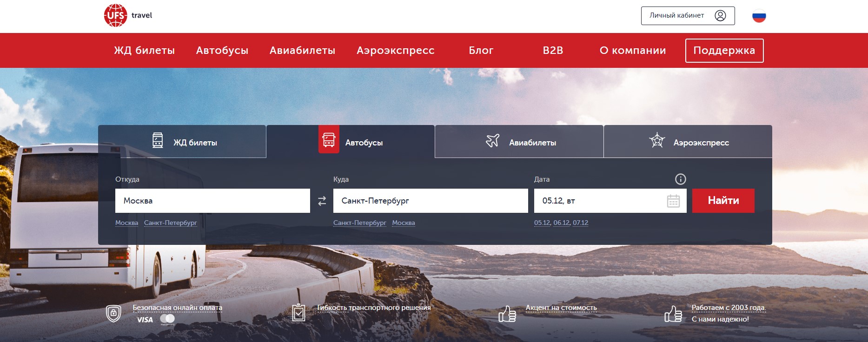The height and width of the screenshot is (342, 868).
Task: Click thumbs-up icon beside Акцент на стоимость
Action: [507, 314]
